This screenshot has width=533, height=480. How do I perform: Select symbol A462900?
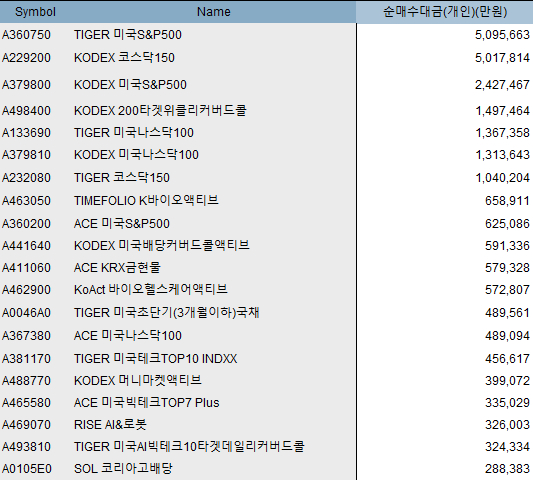coord(26,290)
